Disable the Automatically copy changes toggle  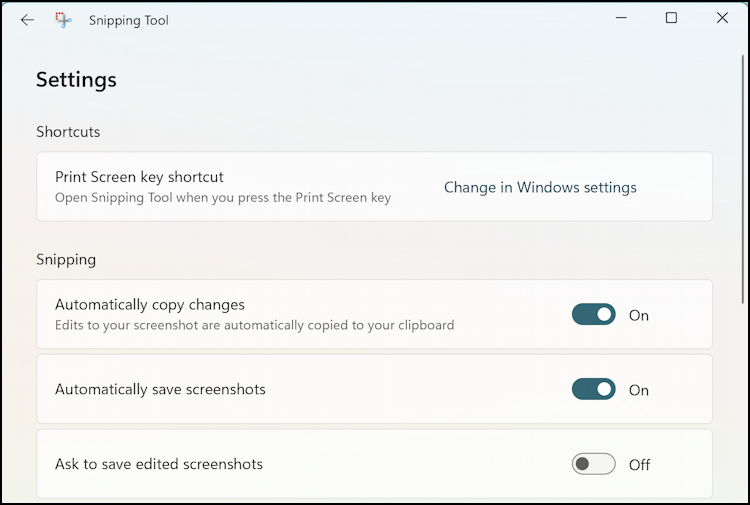[593, 315]
